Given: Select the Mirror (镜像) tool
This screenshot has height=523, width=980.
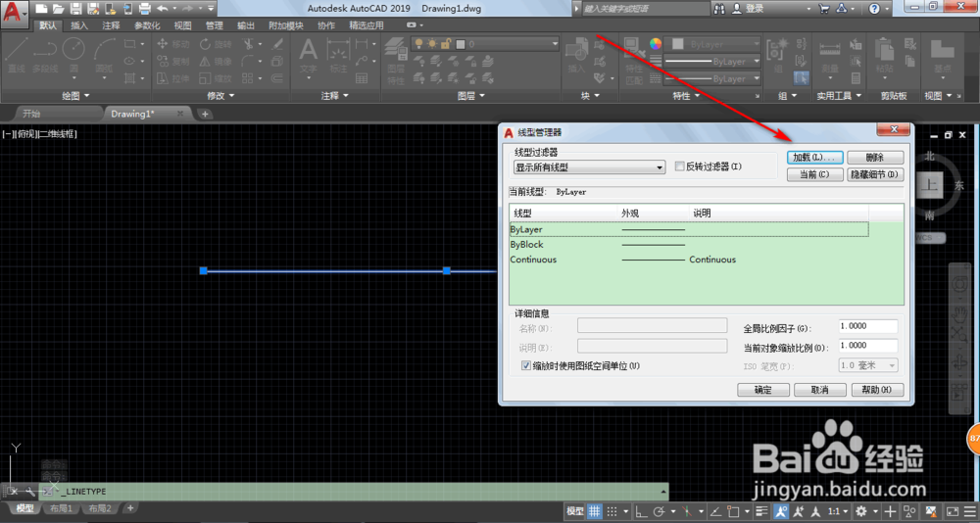Looking at the screenshot, I should (215, 62).
